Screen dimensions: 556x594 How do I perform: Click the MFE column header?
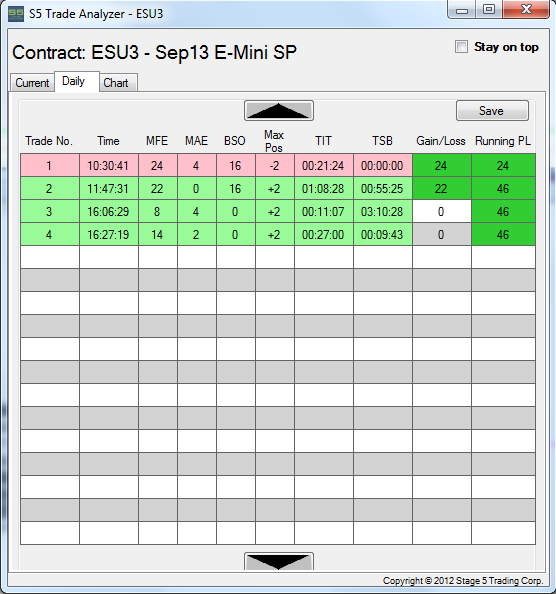click(x=157, y=141)
